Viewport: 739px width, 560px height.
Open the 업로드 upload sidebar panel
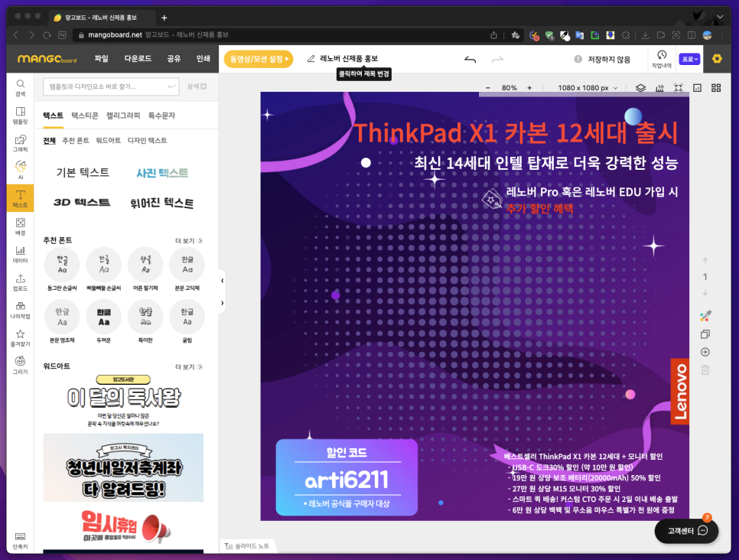20,282
